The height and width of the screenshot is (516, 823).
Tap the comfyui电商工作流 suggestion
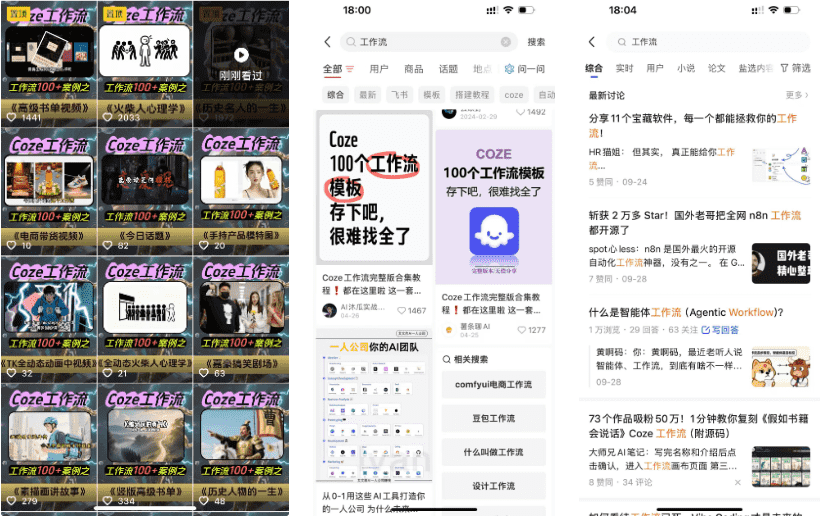(493, 385)
